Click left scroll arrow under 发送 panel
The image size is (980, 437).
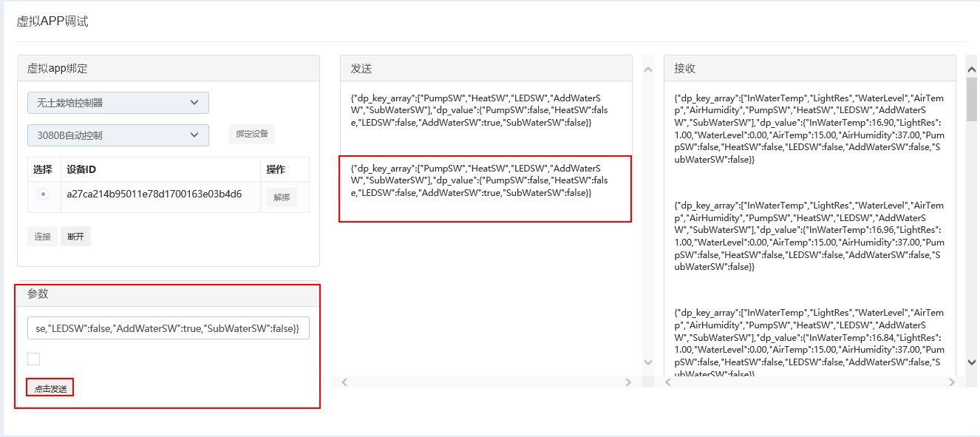[344, 382]
